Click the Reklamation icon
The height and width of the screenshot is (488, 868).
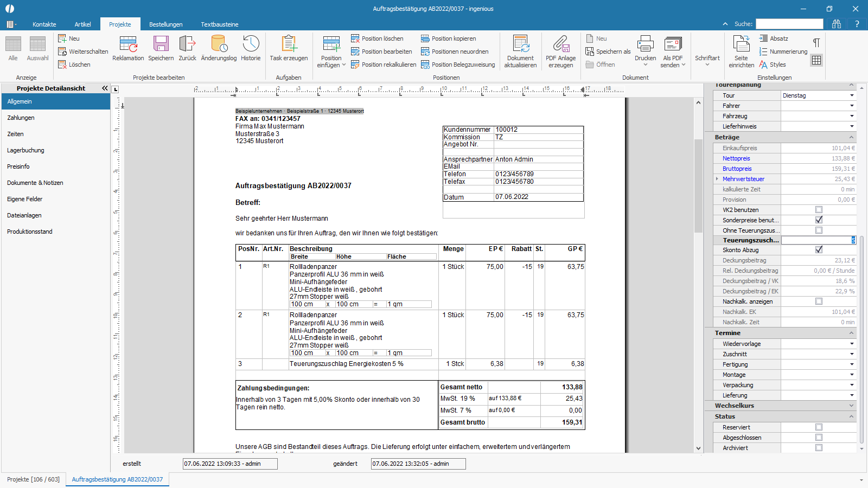coord(128,44)
